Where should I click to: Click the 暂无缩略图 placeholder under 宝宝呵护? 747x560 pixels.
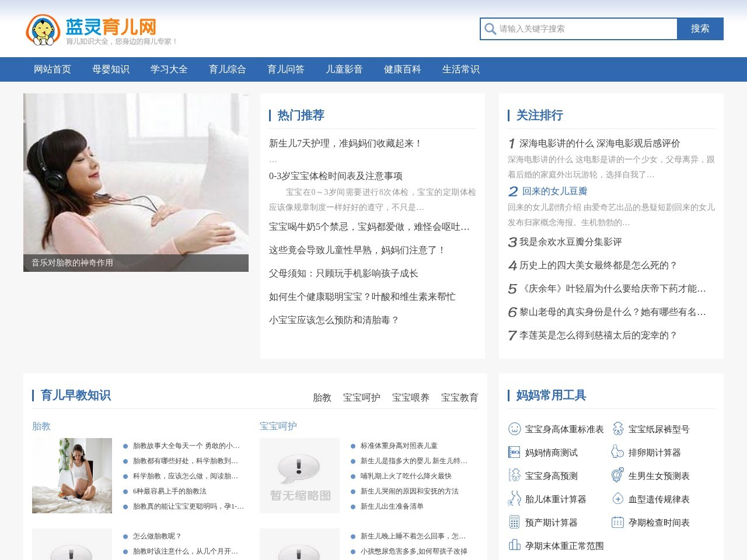tap(299, 475)
